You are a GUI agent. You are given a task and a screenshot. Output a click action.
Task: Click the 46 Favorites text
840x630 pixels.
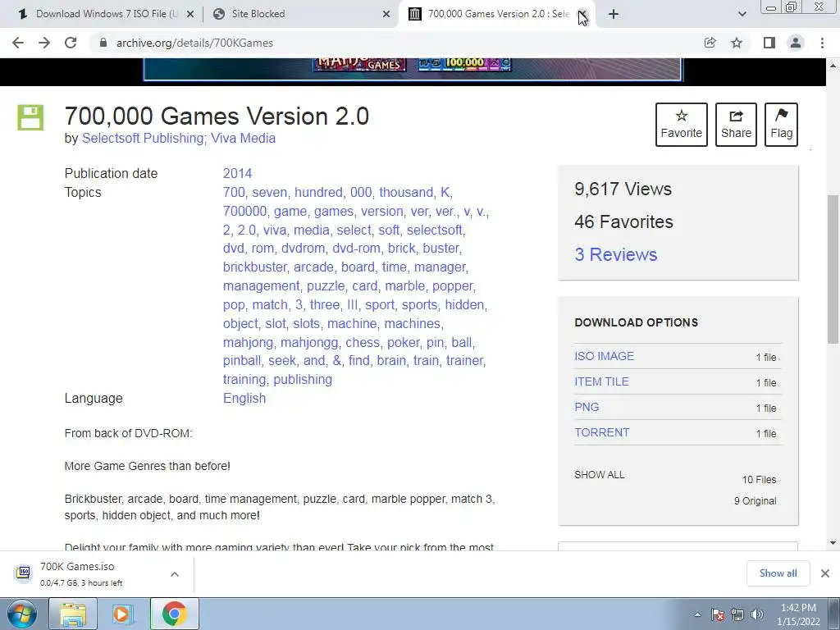623,221
